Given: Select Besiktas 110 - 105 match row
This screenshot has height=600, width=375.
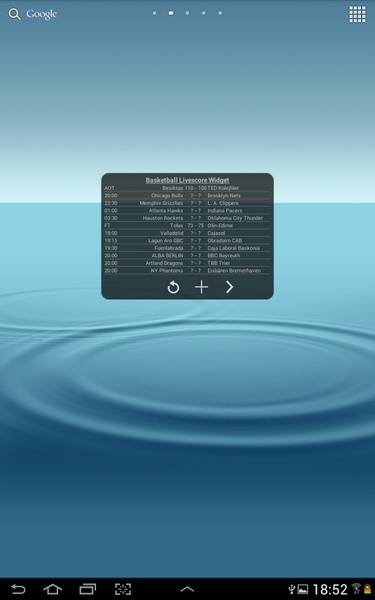Looking at the screenshot, I should pos(187,188).
